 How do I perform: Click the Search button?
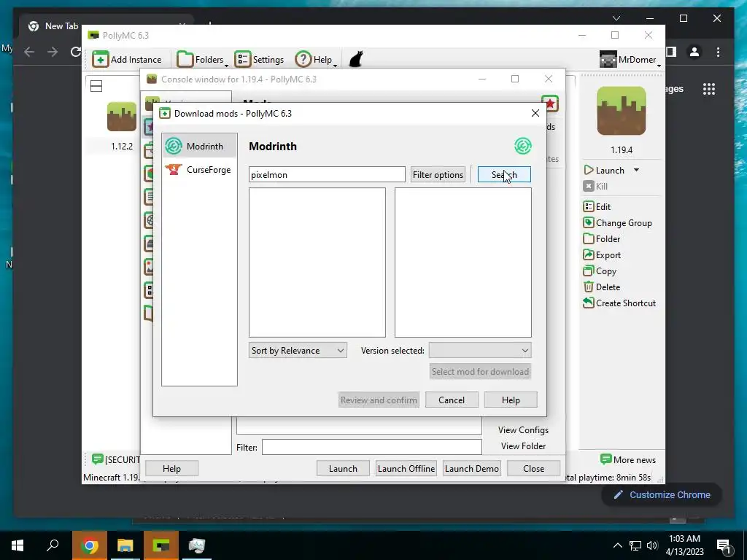[504, 175]
